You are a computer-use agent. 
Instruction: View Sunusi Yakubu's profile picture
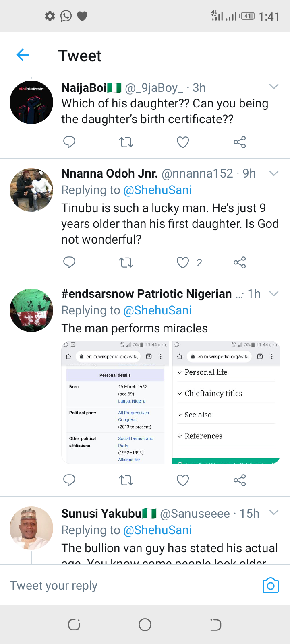[x=31, y=528]
